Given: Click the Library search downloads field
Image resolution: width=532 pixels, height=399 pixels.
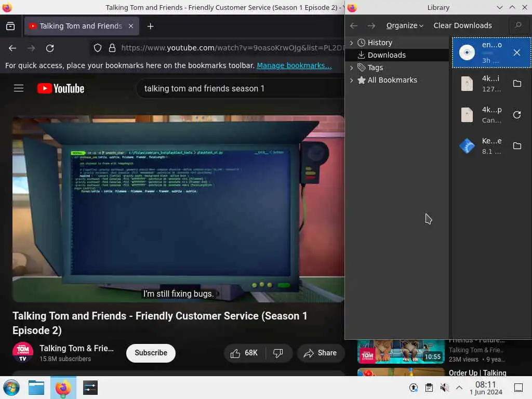Looking at the screenshot, I should coord(518,25).
